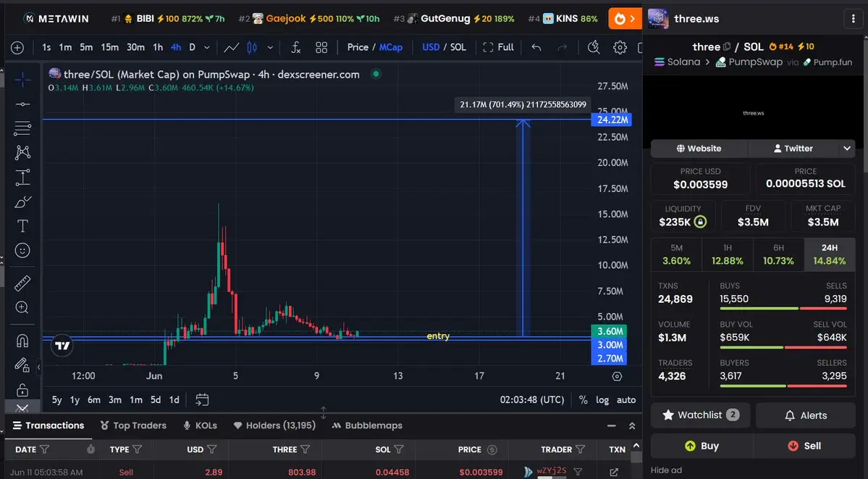This screenshot has width=868, height=479.
Task: Open price Alerts
Action: pos(806,415)
